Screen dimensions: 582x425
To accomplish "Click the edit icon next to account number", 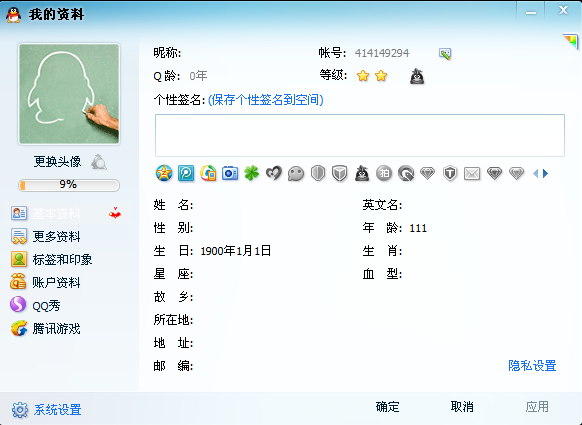I will (445, 54).
